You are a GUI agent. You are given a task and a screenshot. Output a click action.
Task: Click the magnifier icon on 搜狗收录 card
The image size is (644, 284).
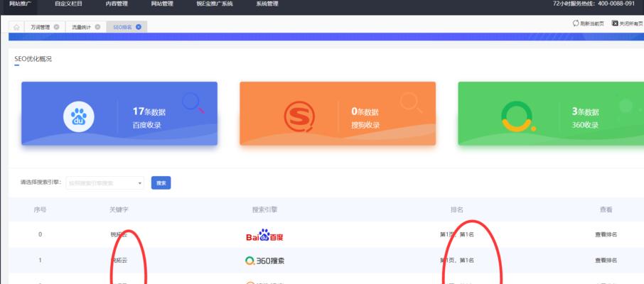(411, 102)
